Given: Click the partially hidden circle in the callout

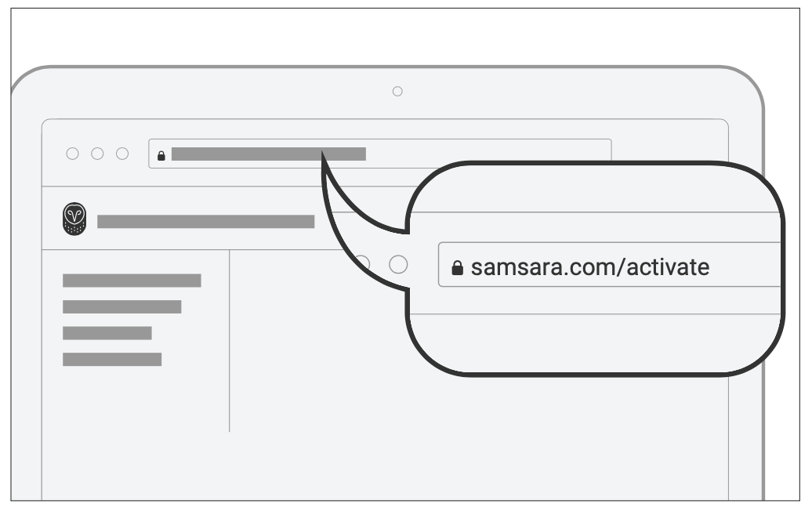Looking at the screenshot, I should click(x=364, y=263).
